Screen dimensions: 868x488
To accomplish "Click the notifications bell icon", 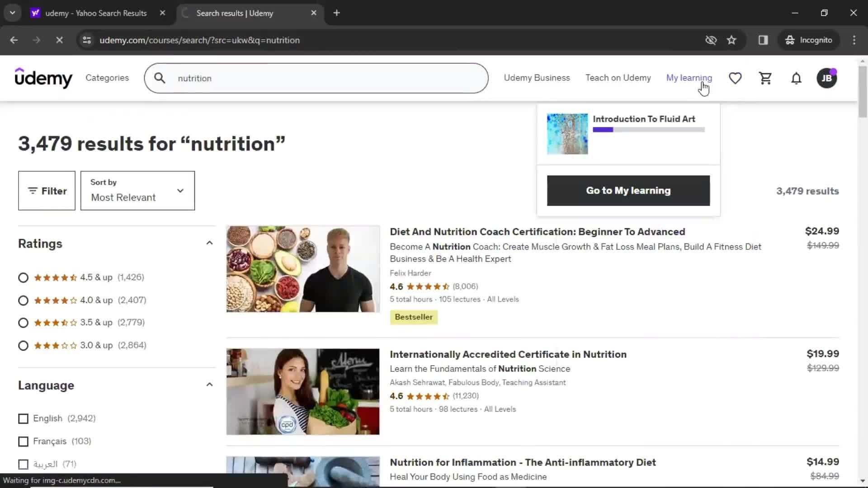I will coord(796,78).
